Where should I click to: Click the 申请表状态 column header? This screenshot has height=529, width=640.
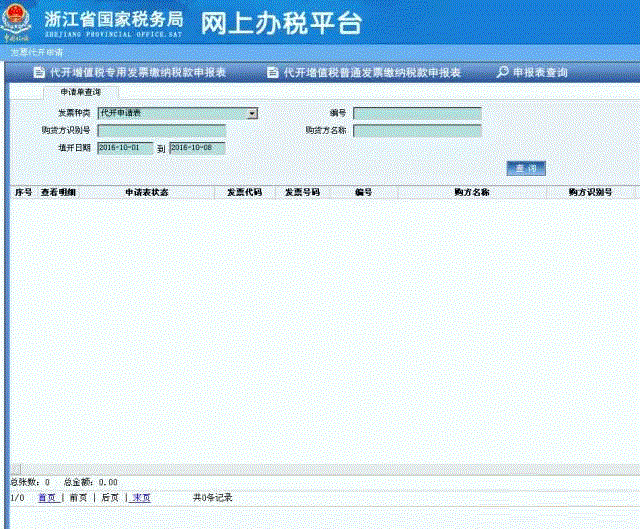coord(147,192)
